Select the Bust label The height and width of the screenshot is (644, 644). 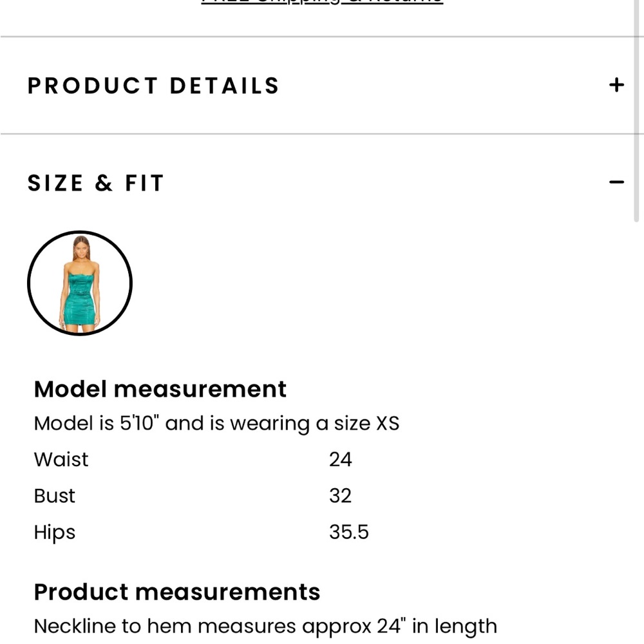54,496
